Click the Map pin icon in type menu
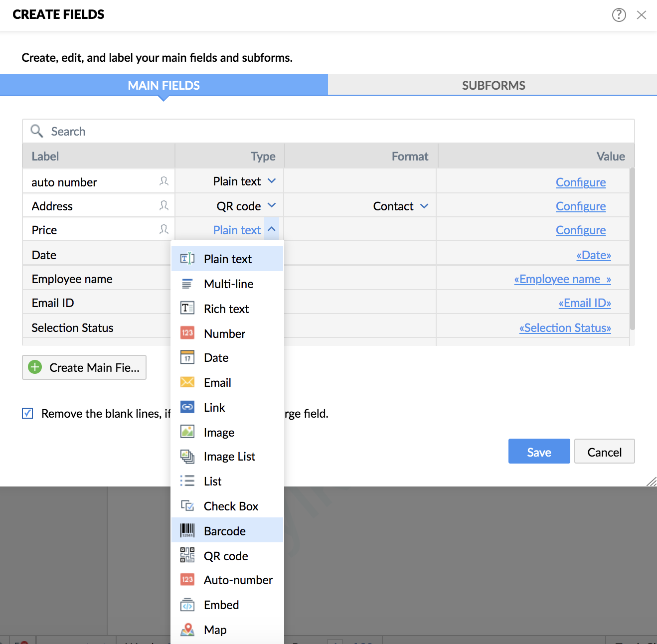This screenshot has width=657, height=644. pos(187,630)
